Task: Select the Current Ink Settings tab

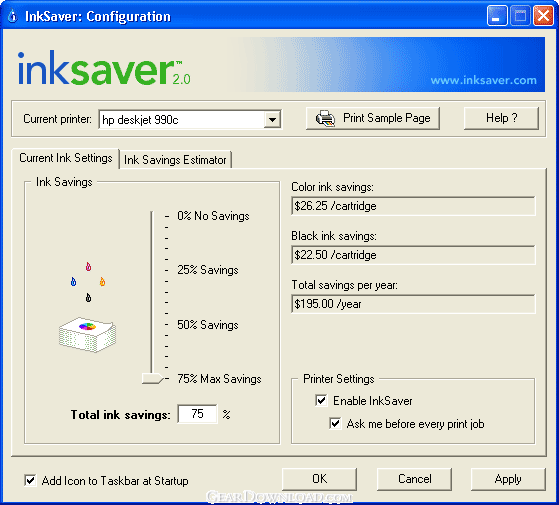Action: click(x=66, y=158)
